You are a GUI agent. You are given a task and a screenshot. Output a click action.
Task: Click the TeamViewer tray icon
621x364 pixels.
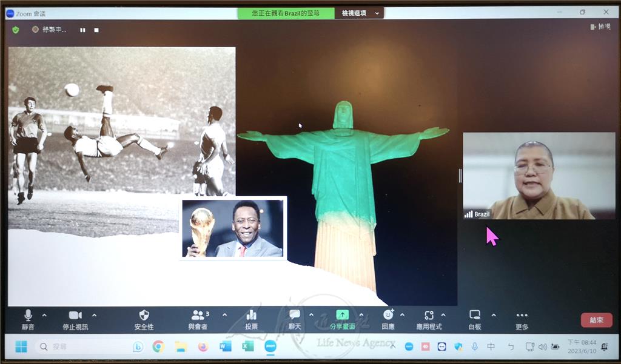(x=441, y=347)
